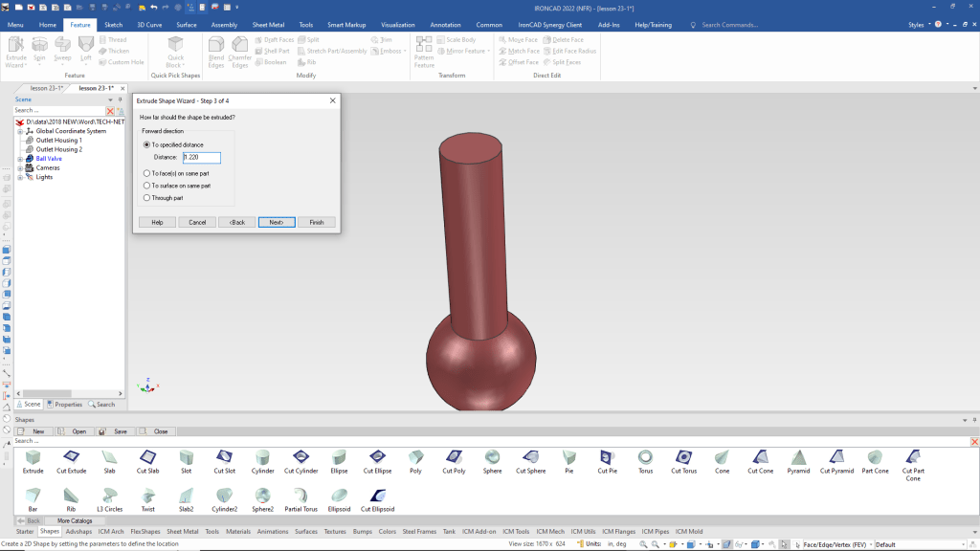Expand the Ball Valve tree node
Image resolution: width=980 pixels, height=551 pixels.
coord(20,159)
